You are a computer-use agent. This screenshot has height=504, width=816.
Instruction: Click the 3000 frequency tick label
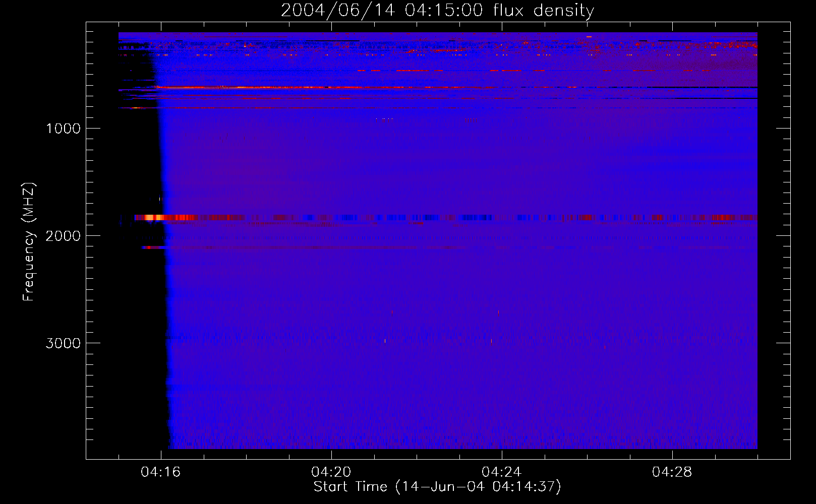tap(63, 343)
